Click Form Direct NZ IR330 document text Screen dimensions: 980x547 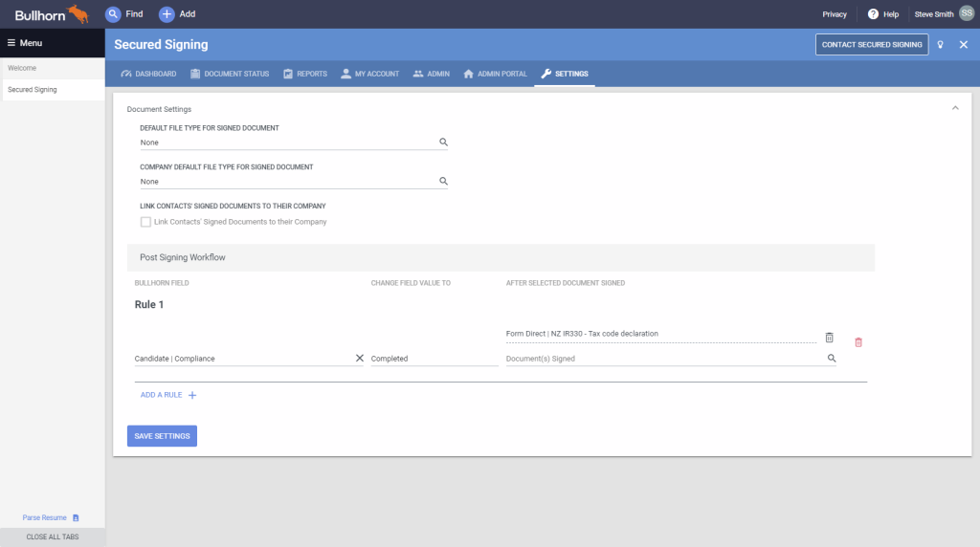pyautogui.click(x=582, y=334)
